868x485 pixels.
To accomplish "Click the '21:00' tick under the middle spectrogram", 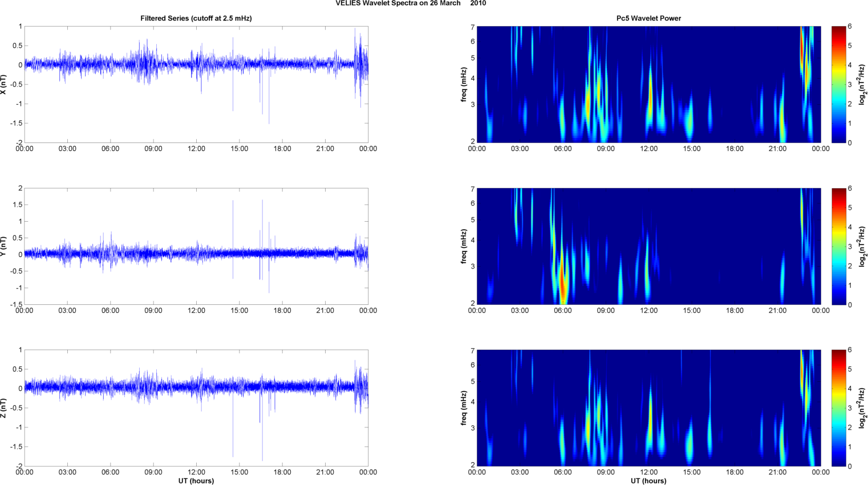I will [778, 311].
